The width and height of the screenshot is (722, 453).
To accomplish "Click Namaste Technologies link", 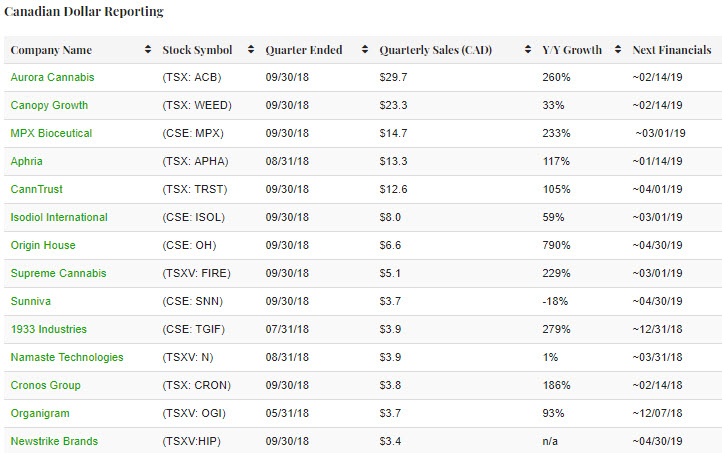I will (x=67, y=358).
